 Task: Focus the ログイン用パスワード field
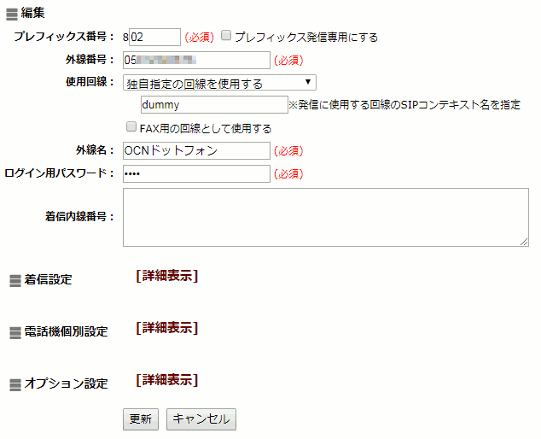tap(197, 174)
